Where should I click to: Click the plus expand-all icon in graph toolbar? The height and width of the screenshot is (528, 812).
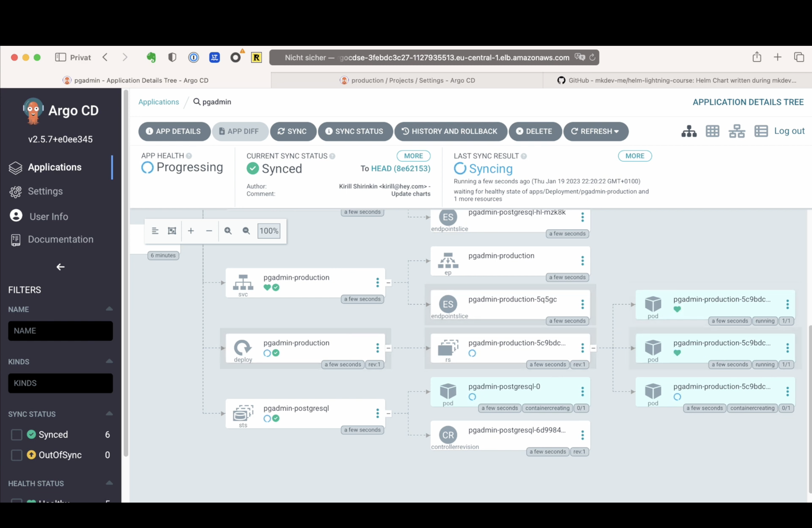(x=191, y=231)
